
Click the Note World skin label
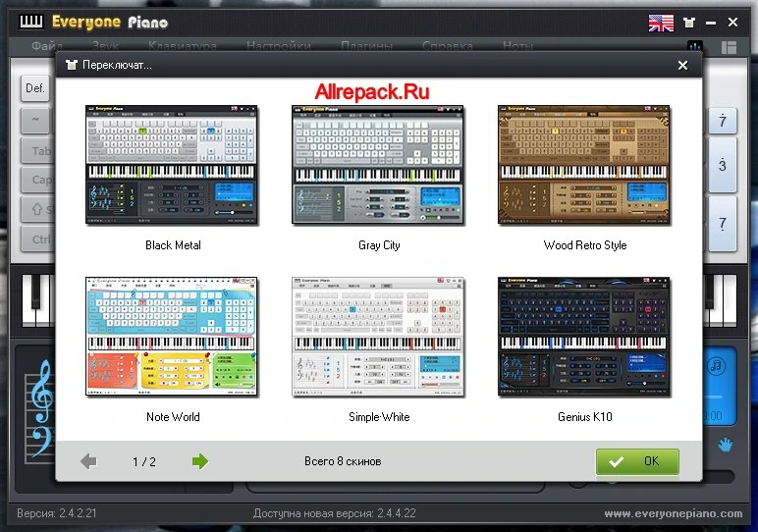(173, 416)
